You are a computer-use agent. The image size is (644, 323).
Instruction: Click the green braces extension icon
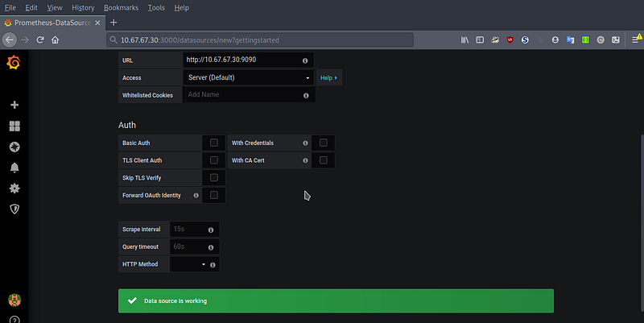585,39
